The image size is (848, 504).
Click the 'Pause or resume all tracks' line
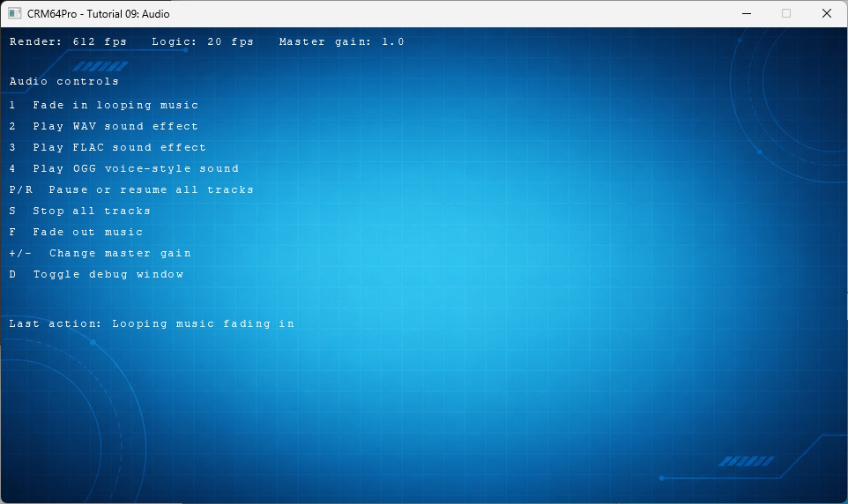tap(131, 189)
